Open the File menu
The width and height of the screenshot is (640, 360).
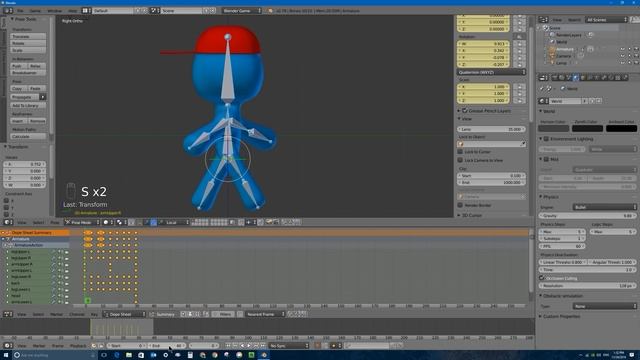tap(20, 11)
